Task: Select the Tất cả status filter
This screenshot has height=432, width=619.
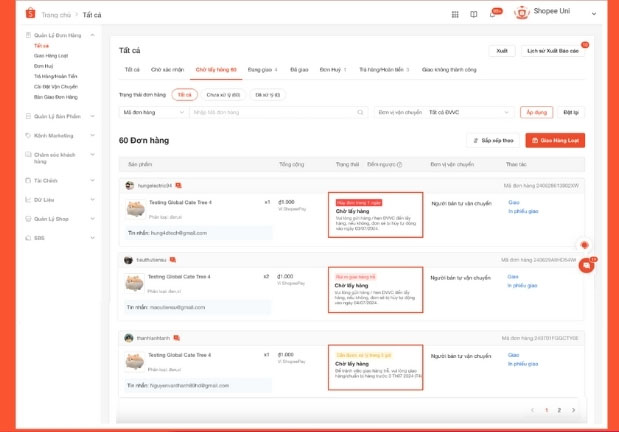Action: coord(184,95)
